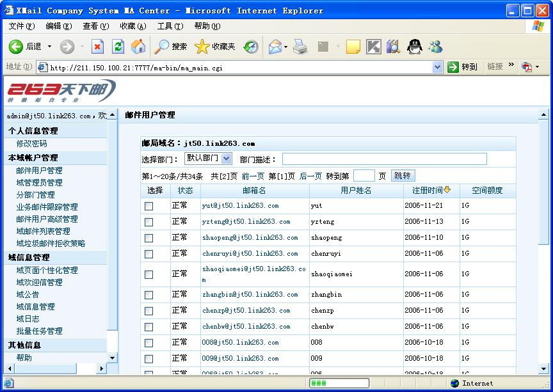Open 修改密码 in the sidebar

(31, 143)
